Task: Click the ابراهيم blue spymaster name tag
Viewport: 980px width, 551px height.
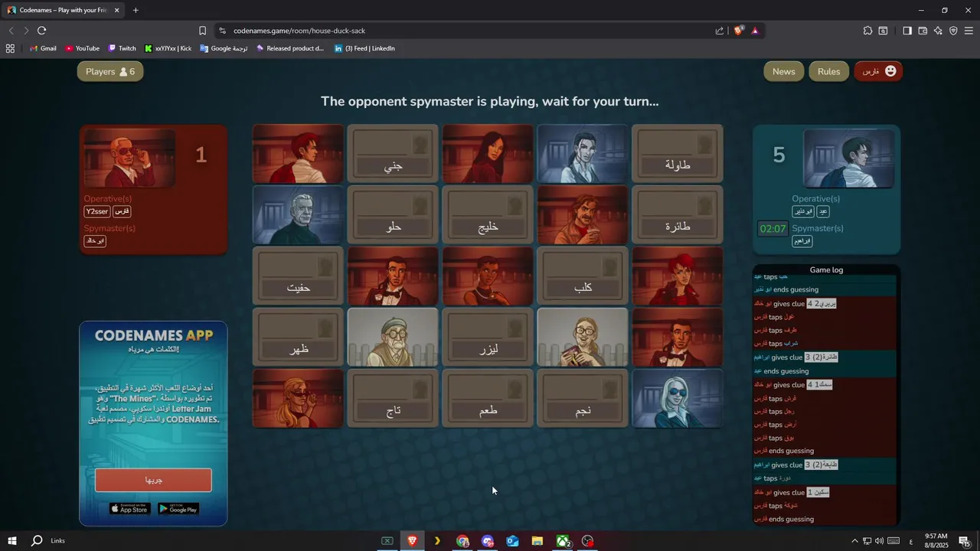Action: pyautogui.click(x=802, y=241)
